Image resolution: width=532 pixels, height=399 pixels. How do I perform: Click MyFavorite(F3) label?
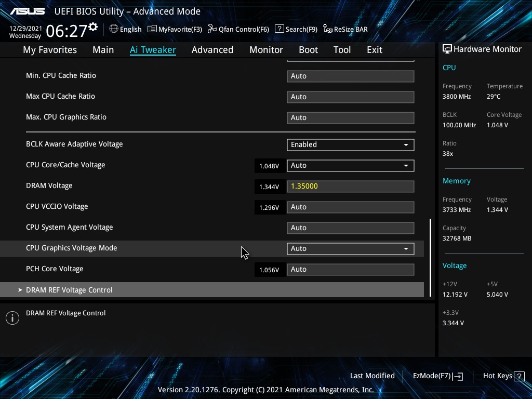pos(180,29)
